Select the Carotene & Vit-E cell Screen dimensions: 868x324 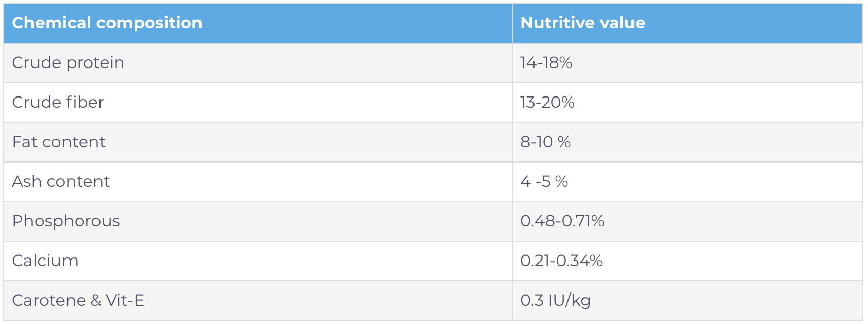[x=78, y=300]
